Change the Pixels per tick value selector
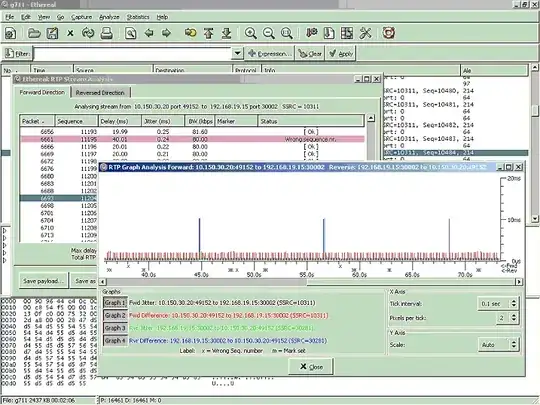 click(507, 318)
